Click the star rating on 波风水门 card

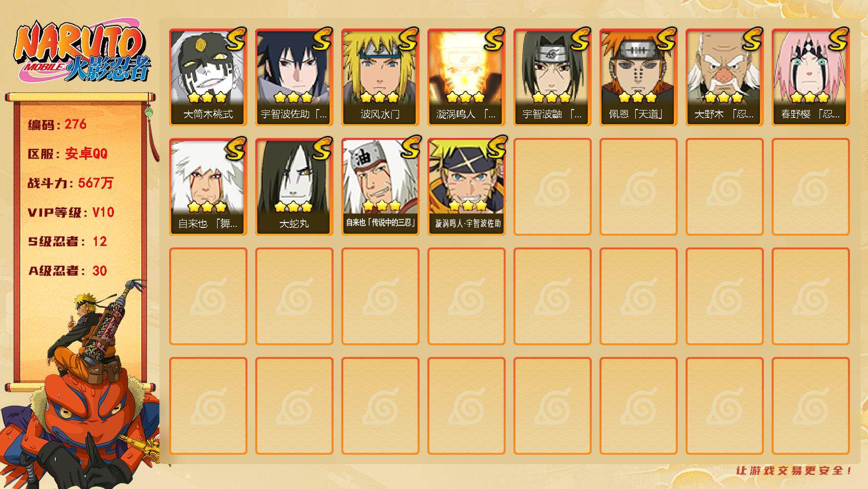pyautogui.click(x=380, y=97)
